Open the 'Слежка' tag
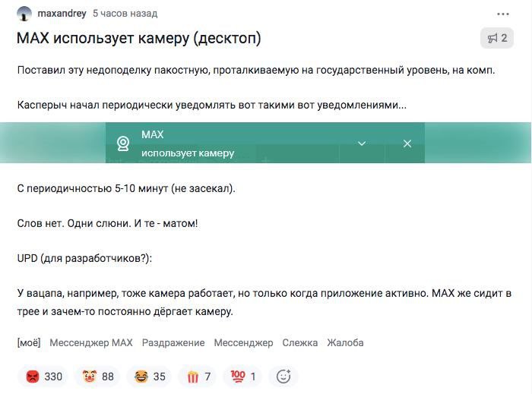The width and height of the screenshot is (532, 394). point(300,343)
